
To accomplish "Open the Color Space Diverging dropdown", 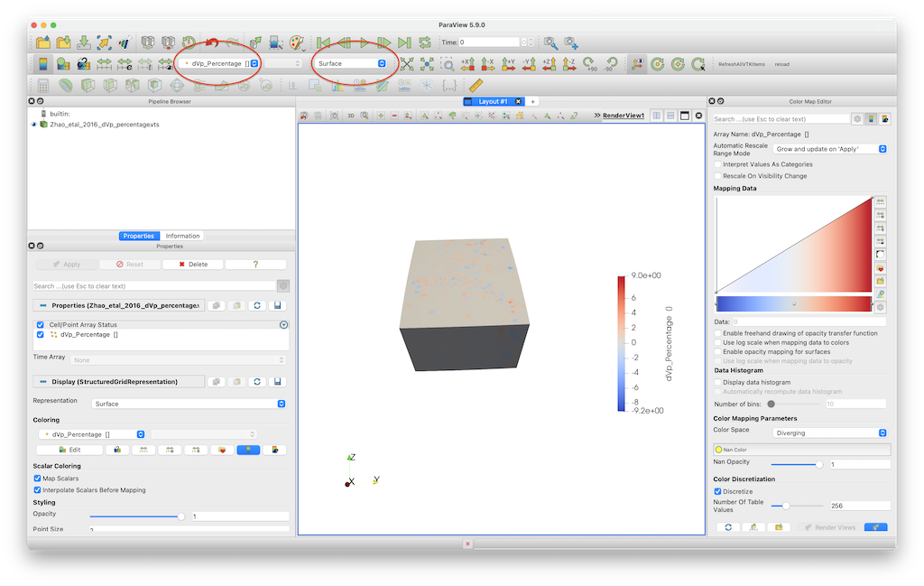I will pyautogui.click(x=830, y=433).
